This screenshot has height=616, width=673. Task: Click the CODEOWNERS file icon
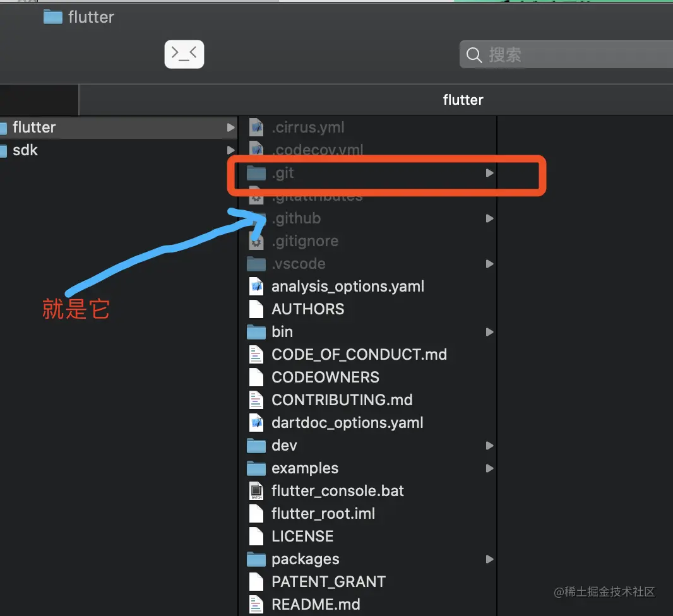(x=256, y=377)
